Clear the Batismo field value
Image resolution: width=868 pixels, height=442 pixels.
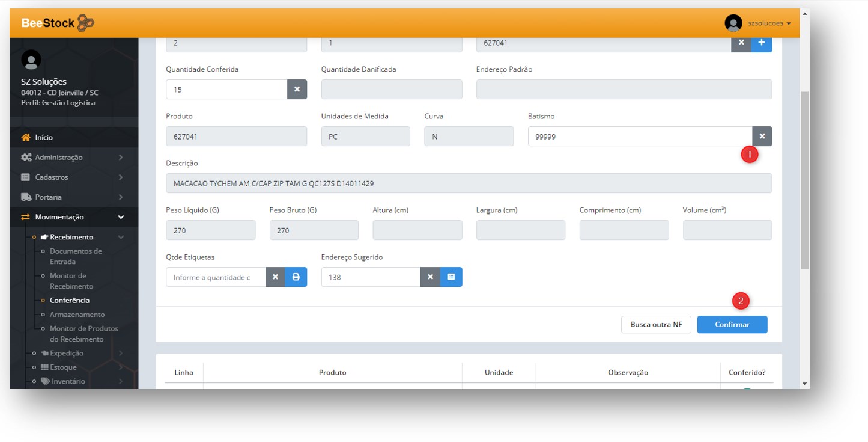762,137
